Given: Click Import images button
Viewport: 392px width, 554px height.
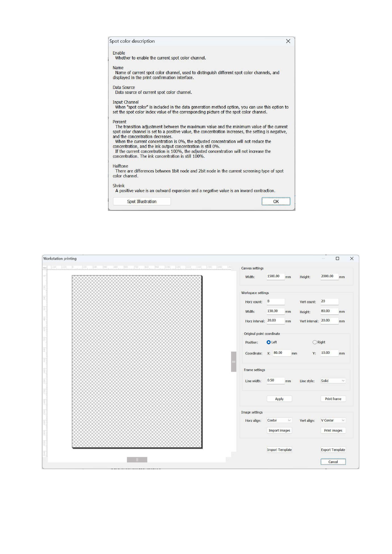Looking at the screenshot, I should [279, 430].
